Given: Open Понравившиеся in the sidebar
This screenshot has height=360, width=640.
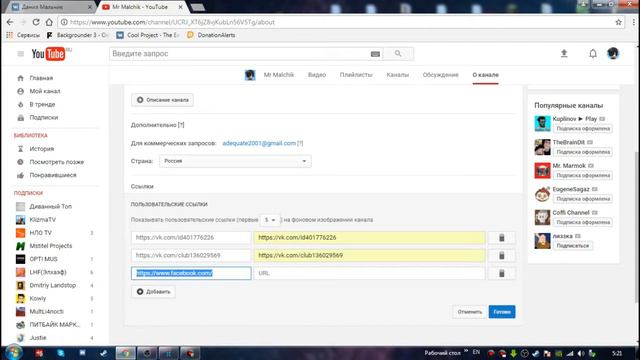Looking at the screenshot, I should (x=53, y=175).
